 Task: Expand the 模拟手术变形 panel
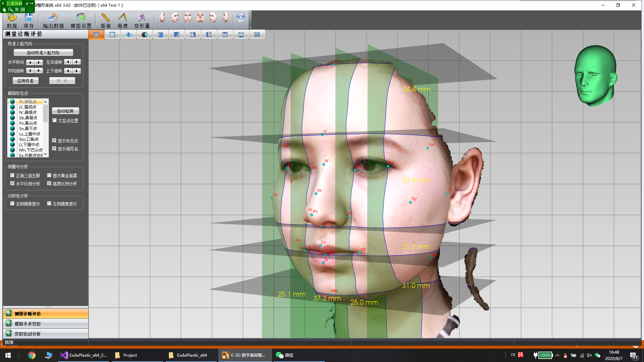click(x=28, y=324)
